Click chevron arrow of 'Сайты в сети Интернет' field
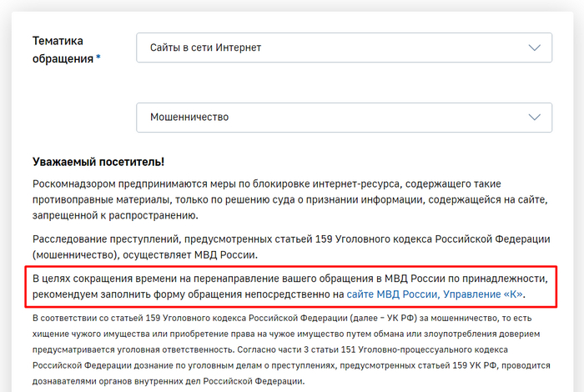Screen dimensions: 584x392 point(535,48)
